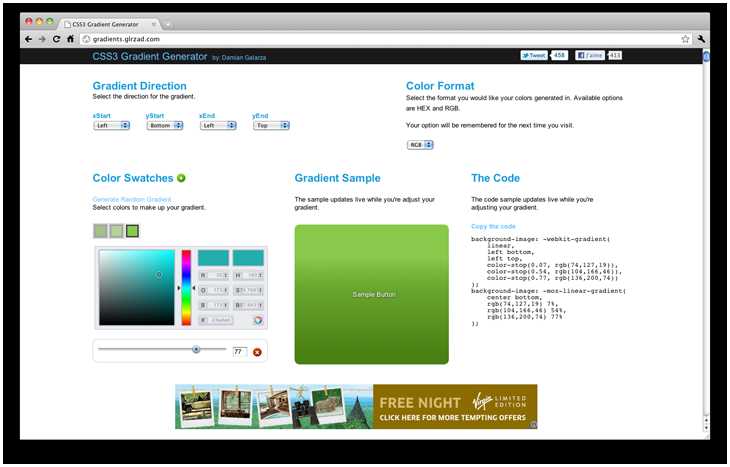Click the new color teal preview box
The width and height of the screenshot is (730, 467).
(213, 257)
